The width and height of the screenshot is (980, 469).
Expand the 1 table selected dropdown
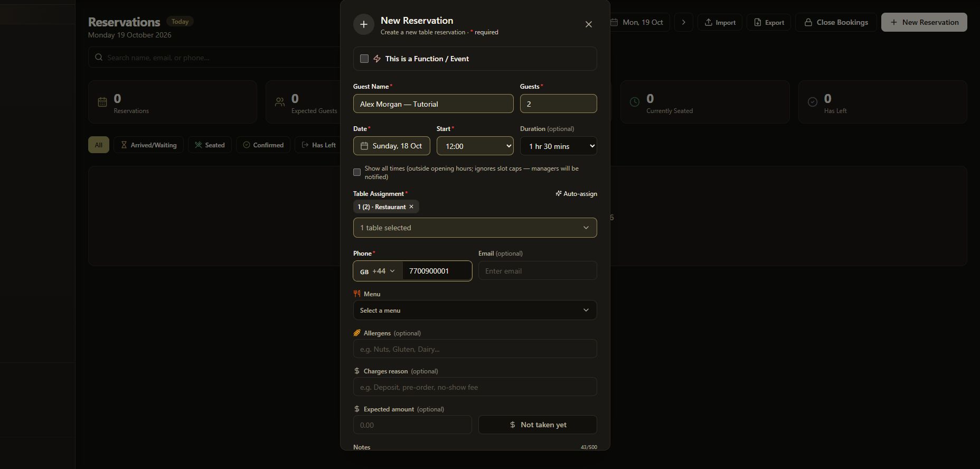tap(475, 228)
